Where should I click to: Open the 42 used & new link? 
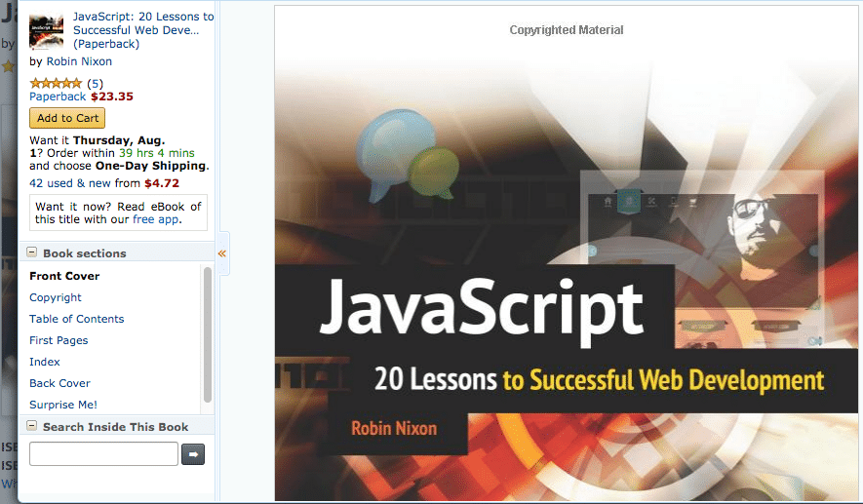click(70, 183)
